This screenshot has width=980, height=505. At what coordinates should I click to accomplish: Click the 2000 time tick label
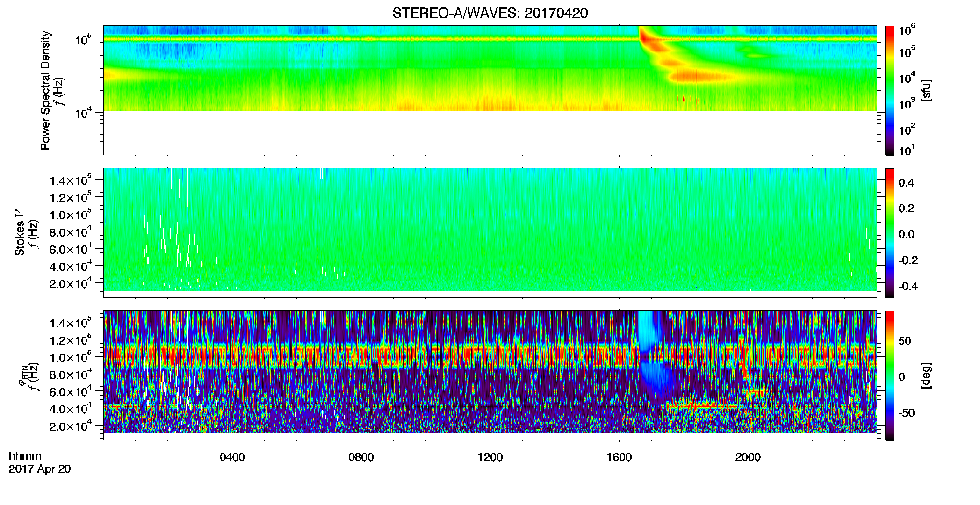pyautogui.click(x=748, y=457)
